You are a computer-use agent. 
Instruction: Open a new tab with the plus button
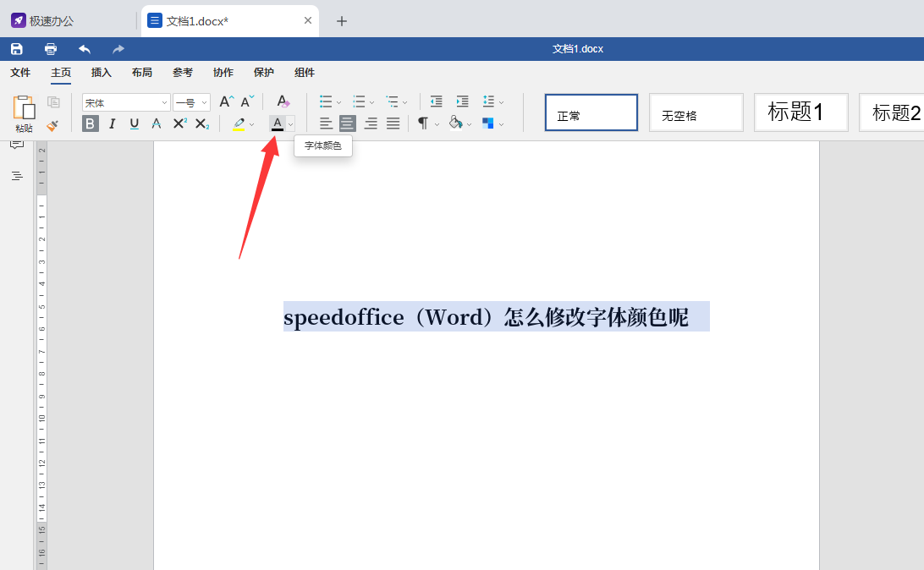click(x=342, y=21)
